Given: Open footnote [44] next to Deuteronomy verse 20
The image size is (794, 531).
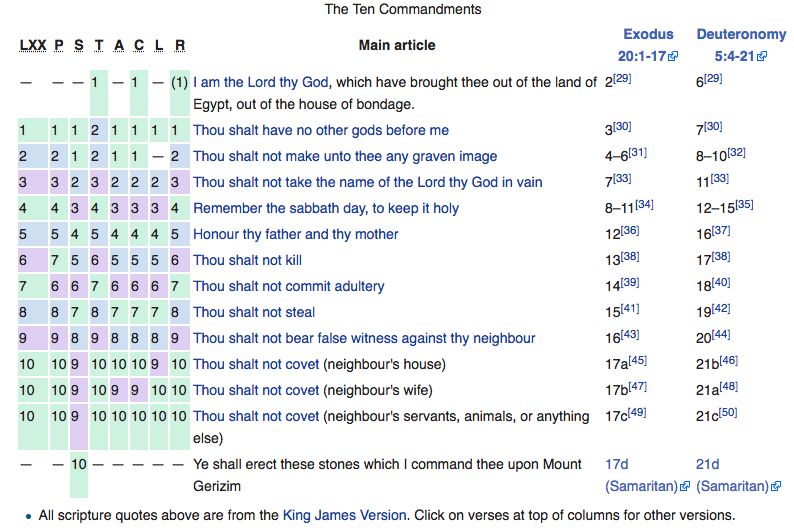Looking at the screenshot, I should click(x=721, y=335).
